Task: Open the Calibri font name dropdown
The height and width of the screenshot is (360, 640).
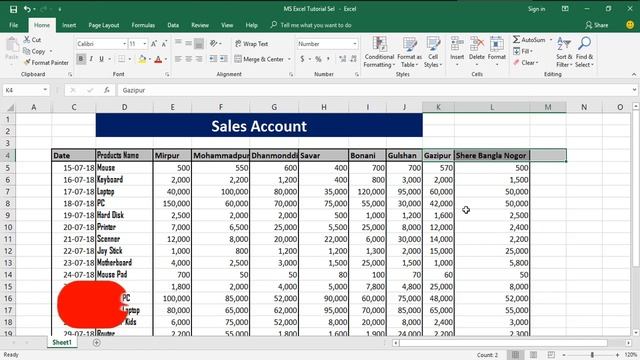Action: pos(124,44)
